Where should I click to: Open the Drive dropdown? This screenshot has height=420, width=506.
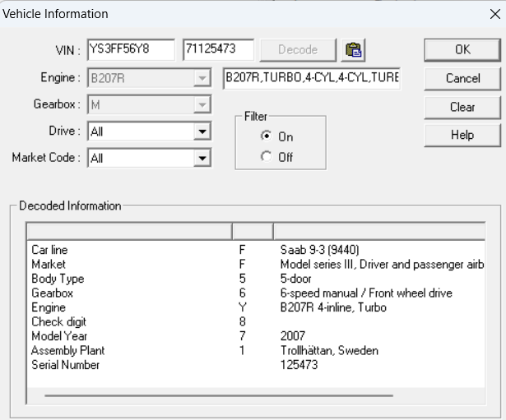[202, 132]
